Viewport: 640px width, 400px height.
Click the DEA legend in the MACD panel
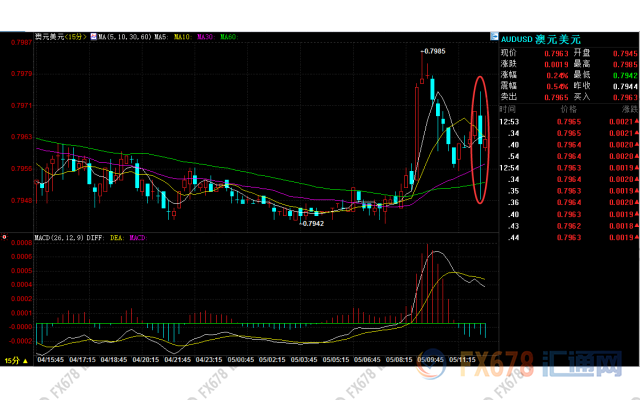coord(118,239)
